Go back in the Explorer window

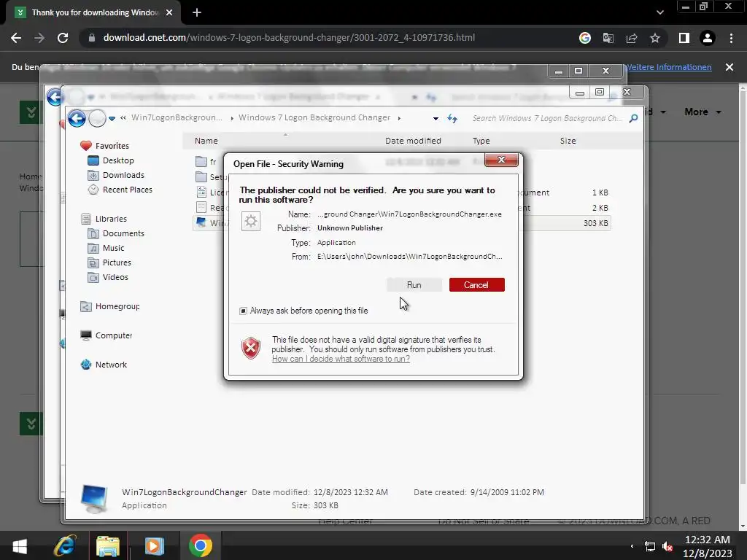point(77,118)
